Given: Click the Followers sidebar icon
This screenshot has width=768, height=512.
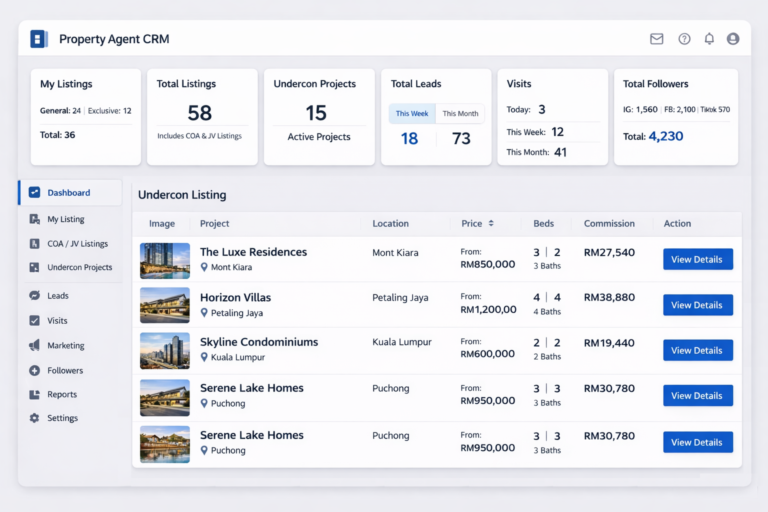Looking at the screenshot, I should pyautogui.click(x=35, y=370).
